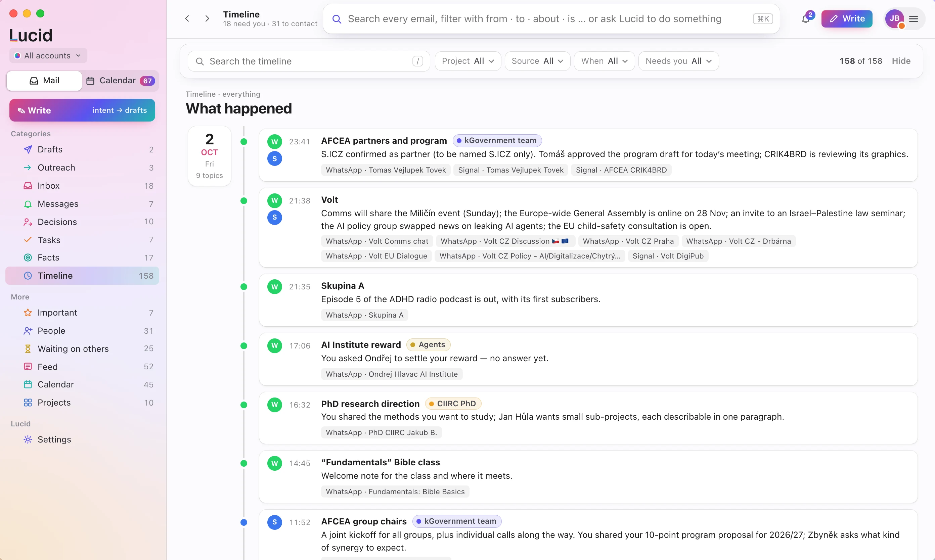
Task: Open the Needs you filter dropdown
Action: tap(678, 61)
